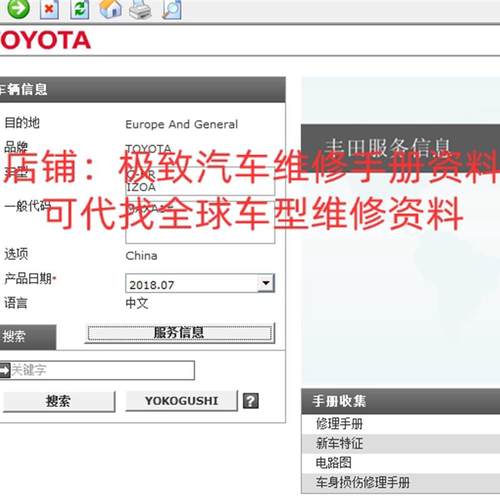
Task: Select the 搜索 section header
Action: pos(28,337)
